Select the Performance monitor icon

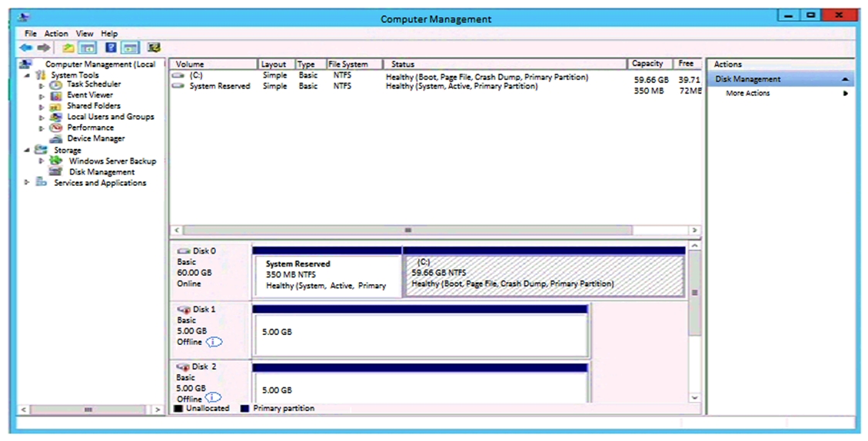tap(55, 128)
